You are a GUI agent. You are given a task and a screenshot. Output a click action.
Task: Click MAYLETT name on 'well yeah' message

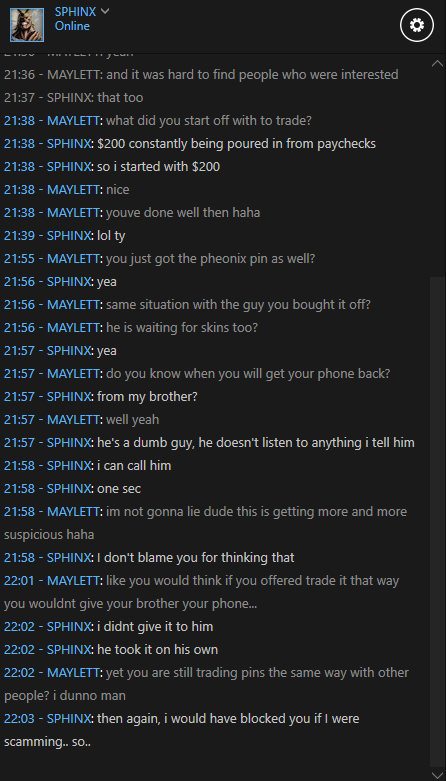pos(74,420)
